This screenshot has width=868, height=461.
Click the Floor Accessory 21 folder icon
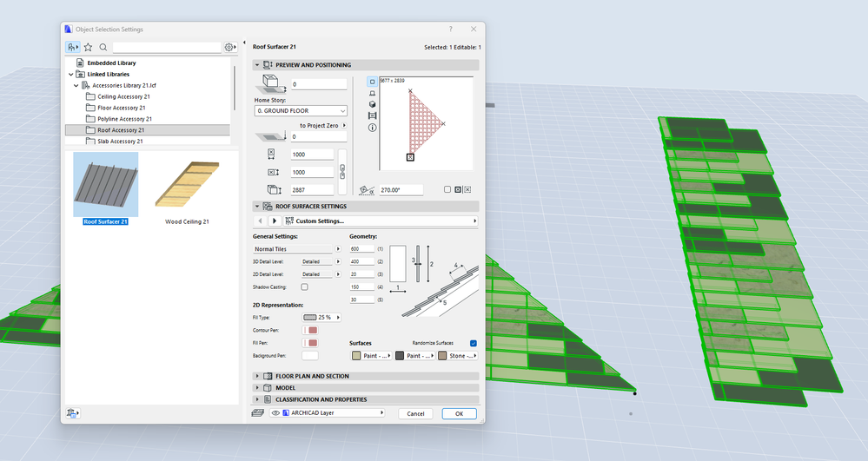point(90,108)
